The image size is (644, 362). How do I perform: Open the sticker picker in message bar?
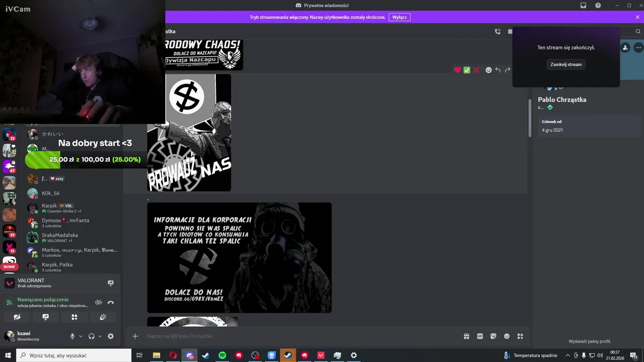(x=493, y=336)
